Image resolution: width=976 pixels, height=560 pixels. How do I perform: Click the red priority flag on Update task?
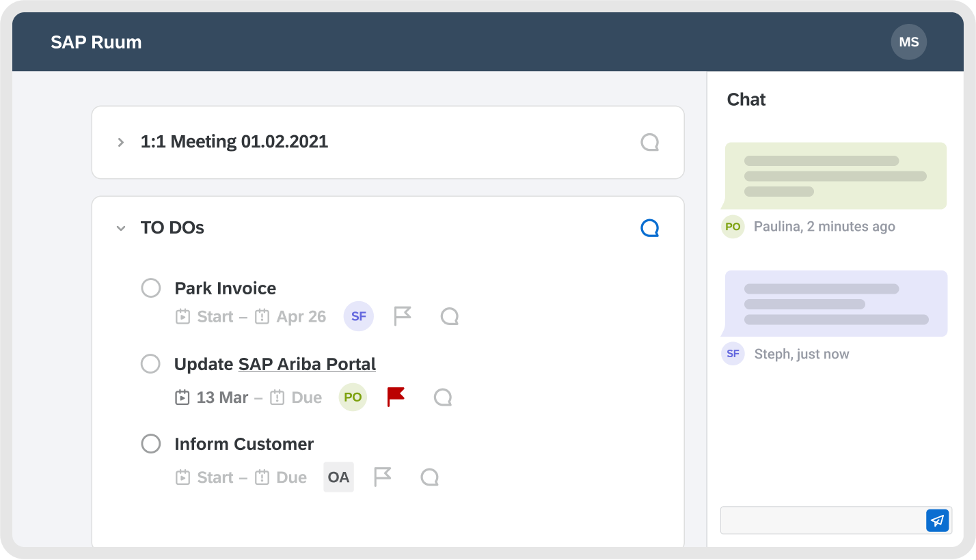pos(396,397)
